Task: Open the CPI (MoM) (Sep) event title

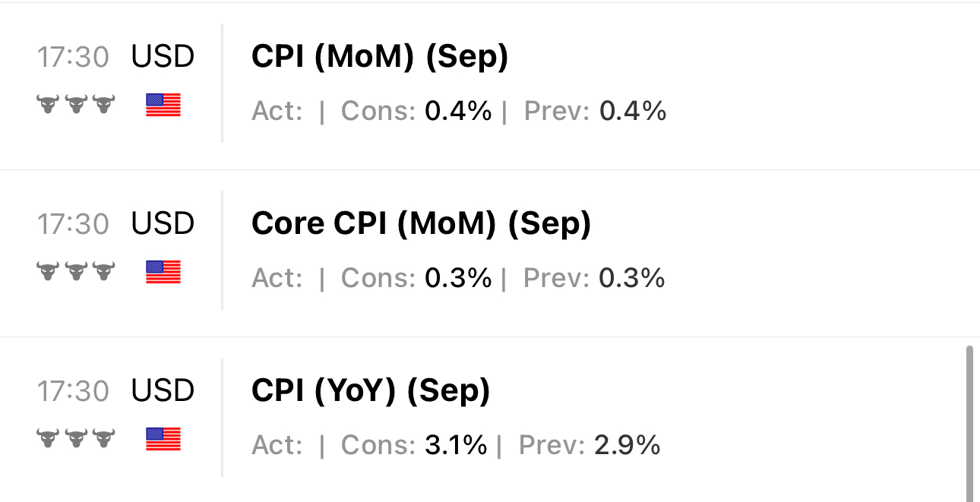Action: click(x=379, y=58)
